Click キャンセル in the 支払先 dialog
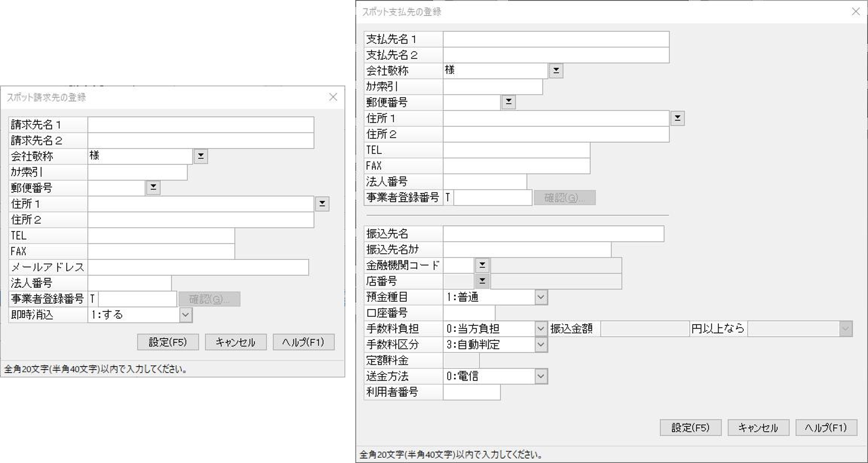Image resolution: width=868 pixels, height=463 pixels. click(758, 428)
